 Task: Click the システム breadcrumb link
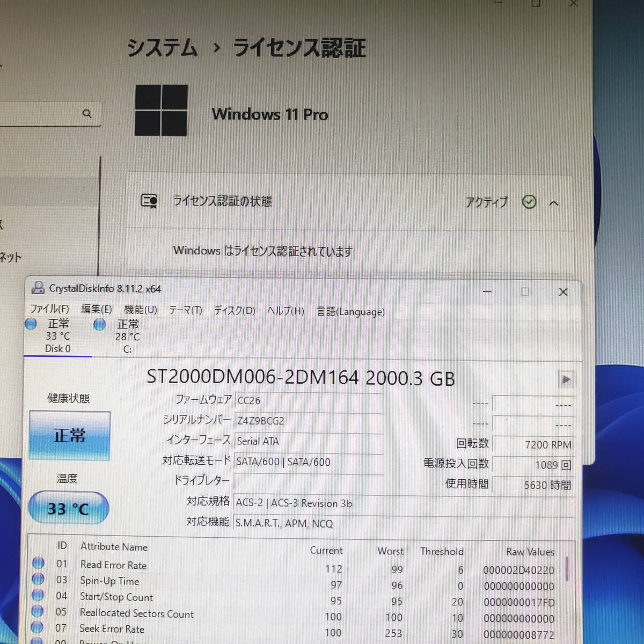(163, 47)
